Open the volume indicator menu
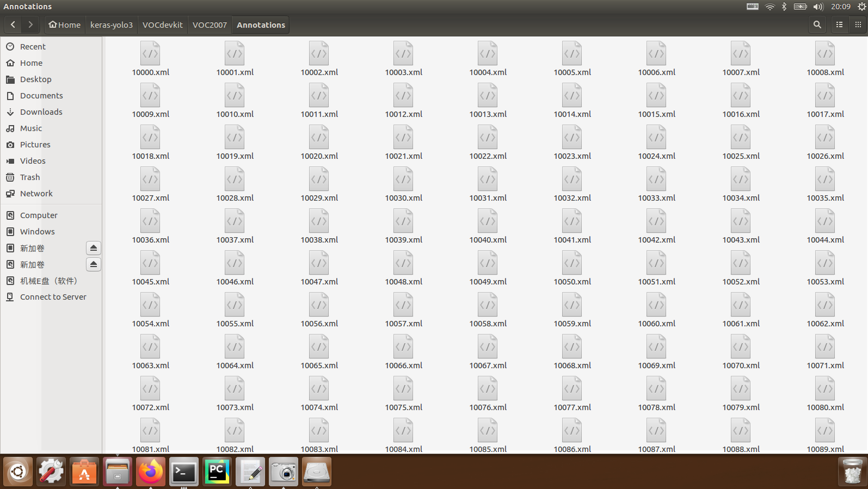The height and width of the screenshot is (489, 868). pos(818,7)
